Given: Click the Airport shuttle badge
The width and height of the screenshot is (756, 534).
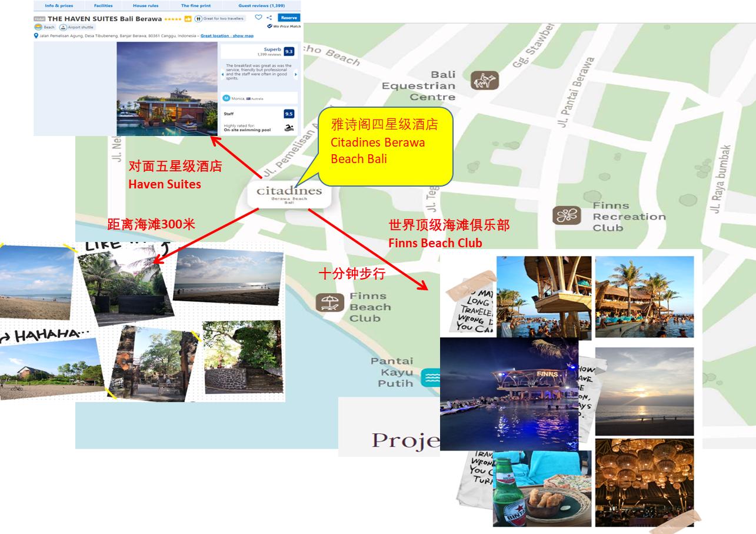Looking at the screenshot, I should pyautogui.click(x=77, y=27).
